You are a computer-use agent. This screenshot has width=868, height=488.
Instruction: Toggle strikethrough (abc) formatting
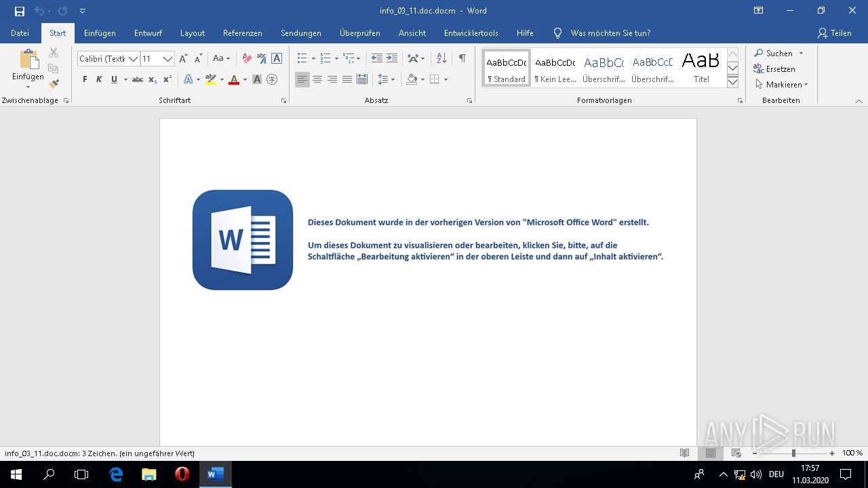(x=138, y=79)
